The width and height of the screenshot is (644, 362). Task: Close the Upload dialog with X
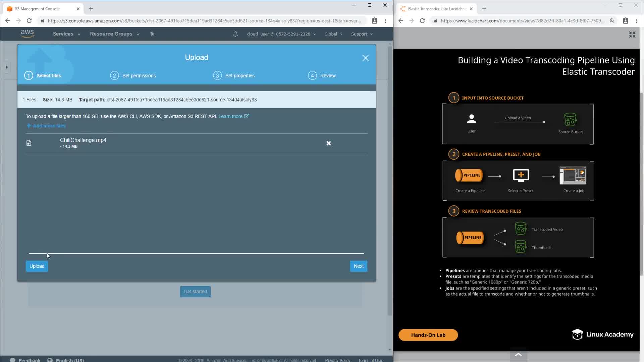coord(365,58)
